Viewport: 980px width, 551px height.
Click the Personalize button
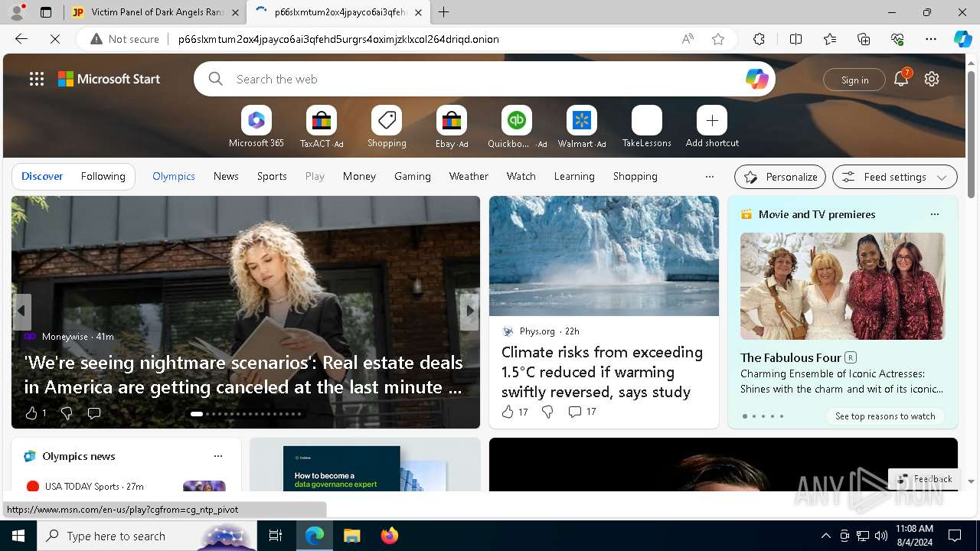pos(780,177)
